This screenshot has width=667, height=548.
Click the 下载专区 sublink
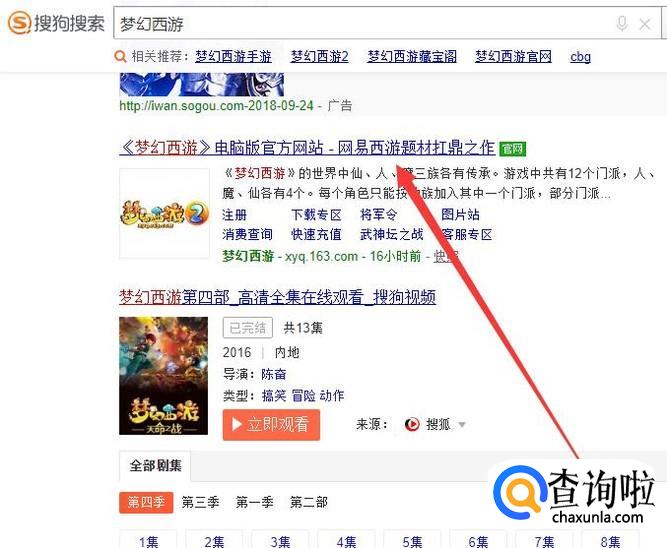(x=316, y=215)
